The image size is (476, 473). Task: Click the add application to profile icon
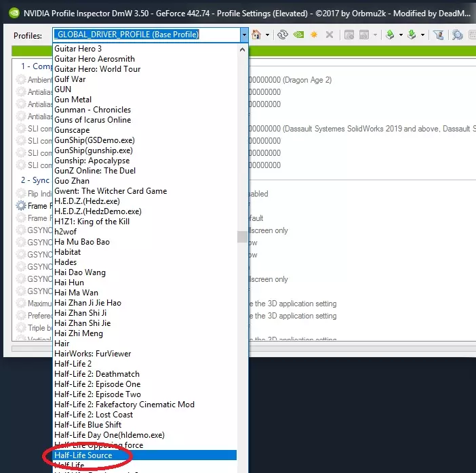click(x=349, y=35)
